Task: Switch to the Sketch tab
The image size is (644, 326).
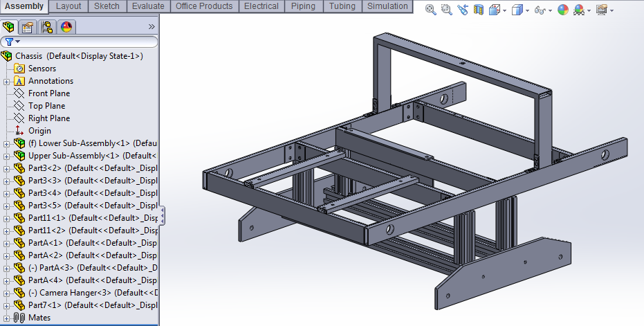Action: 107,6
